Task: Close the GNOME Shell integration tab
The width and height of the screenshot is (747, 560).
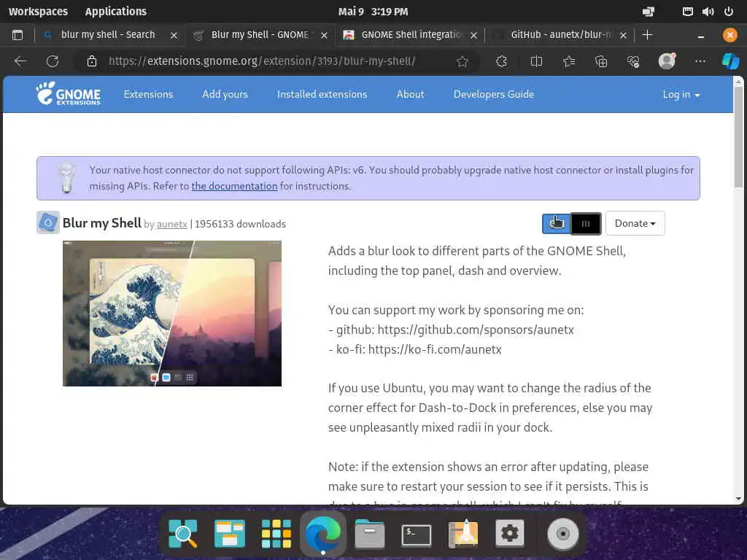Action: coord(473,35)
